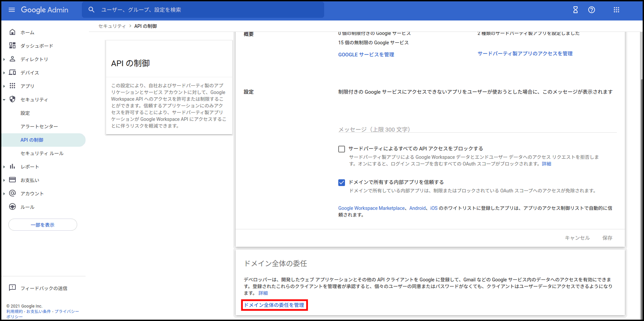Screen dimensions: 644x321
Task: Open Google Workspace Marketplace link
Action: click(371, 208)
